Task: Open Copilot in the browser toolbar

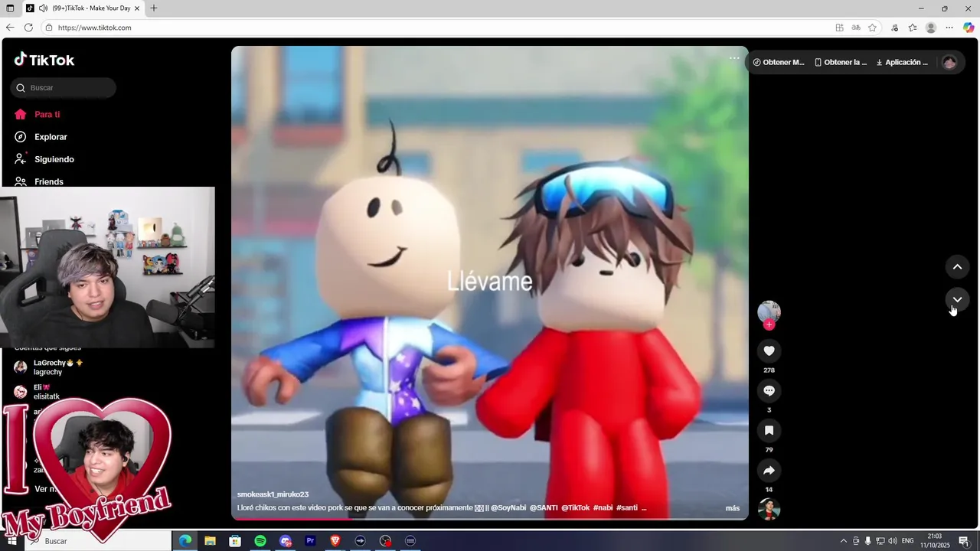Action: (x=969, y=28)
